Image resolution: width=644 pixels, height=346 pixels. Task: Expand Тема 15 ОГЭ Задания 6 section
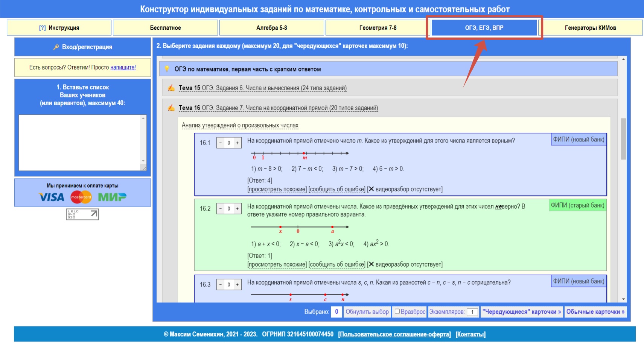click(x=262, y=88)
